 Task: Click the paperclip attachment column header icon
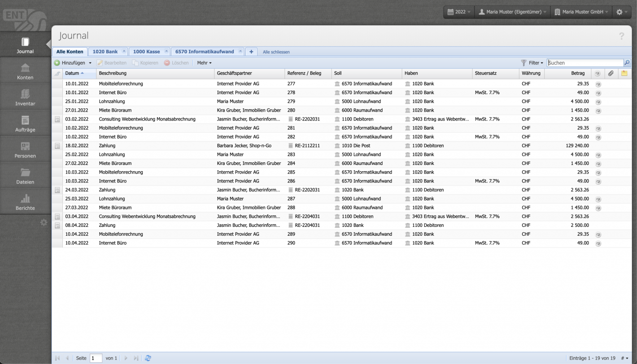pos(611,73)
